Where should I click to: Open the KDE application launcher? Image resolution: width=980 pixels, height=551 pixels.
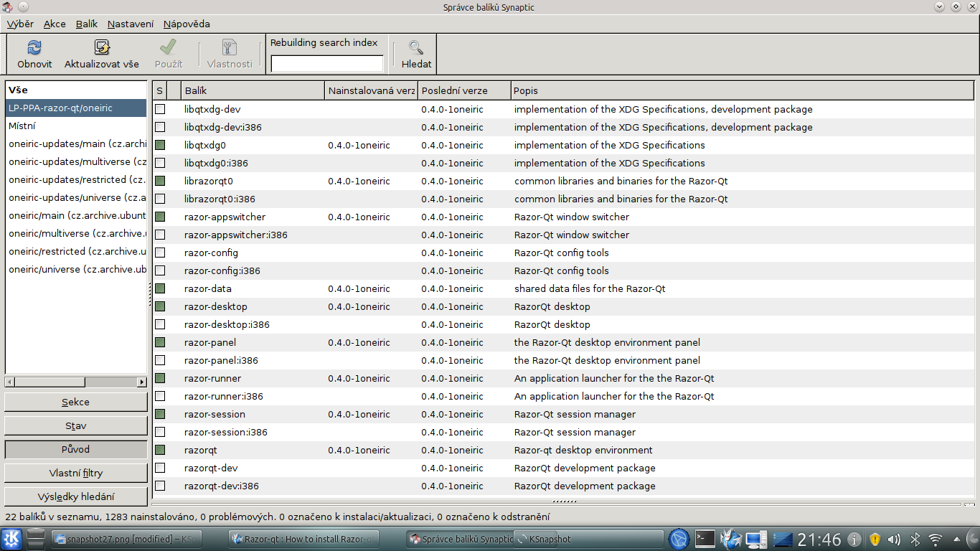click(x=12, y=539)
